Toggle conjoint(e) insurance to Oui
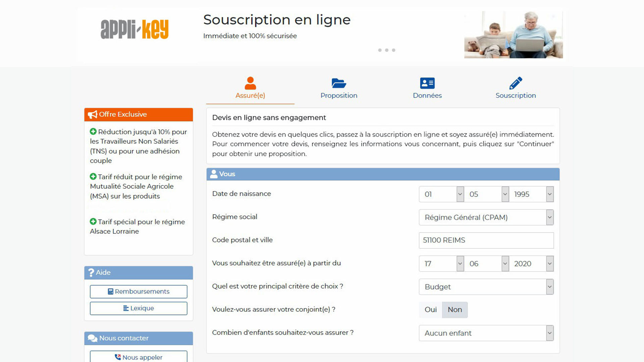 [430, 309]
